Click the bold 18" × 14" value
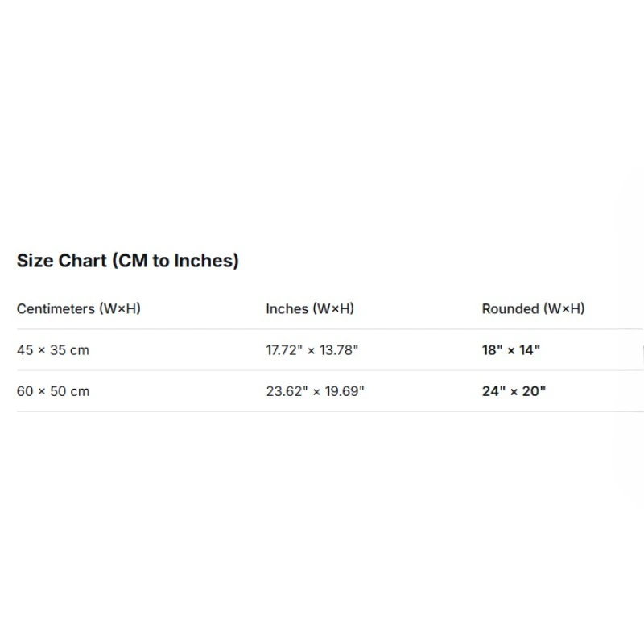Image resolution: width=644 pixels, height=644 pixels. point(511,350)
